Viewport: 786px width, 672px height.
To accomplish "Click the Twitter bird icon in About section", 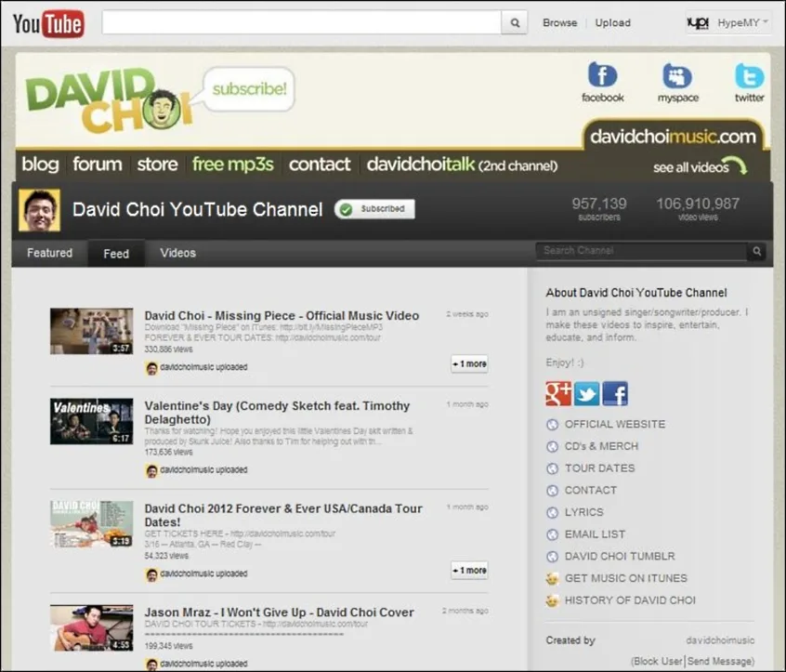I will coord(586,393).
